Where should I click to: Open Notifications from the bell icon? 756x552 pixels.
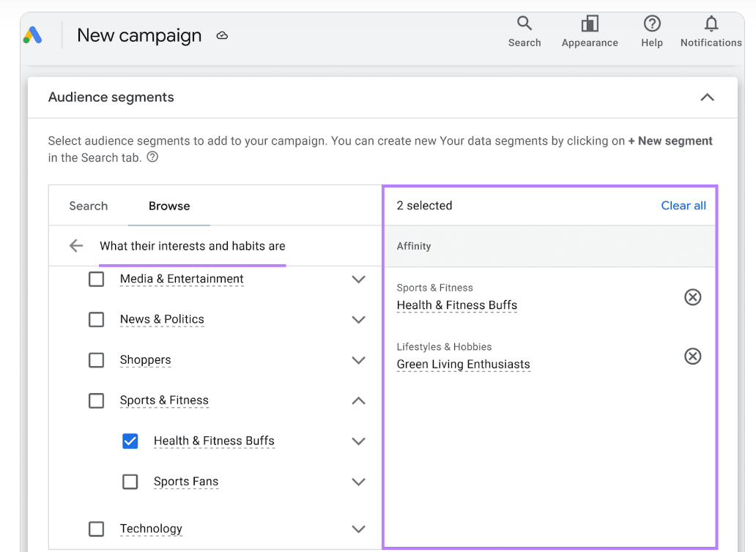(x=710, y=29)
